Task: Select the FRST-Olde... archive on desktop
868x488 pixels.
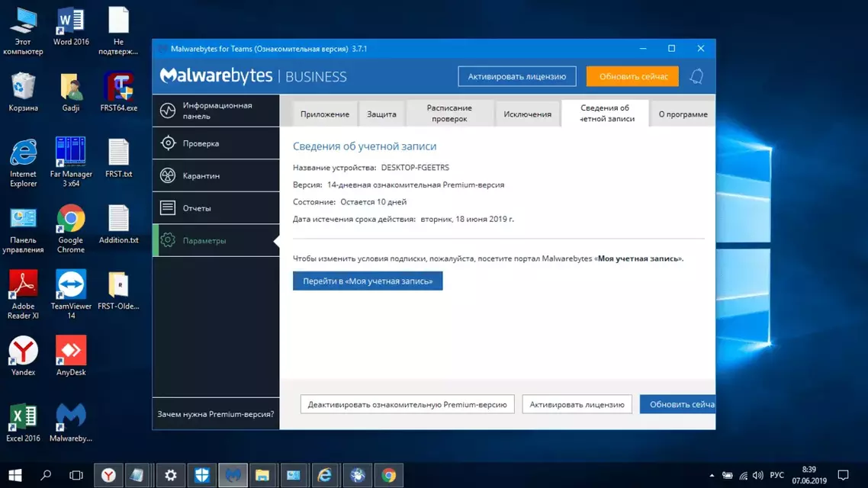Action: point(118,291)
